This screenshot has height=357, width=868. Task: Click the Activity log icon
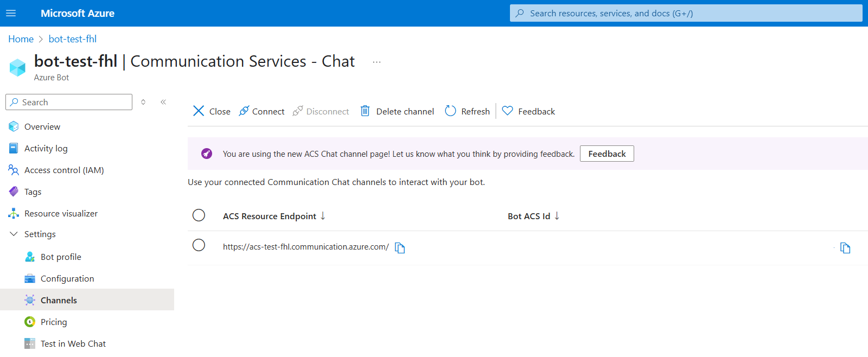(14, 148)
